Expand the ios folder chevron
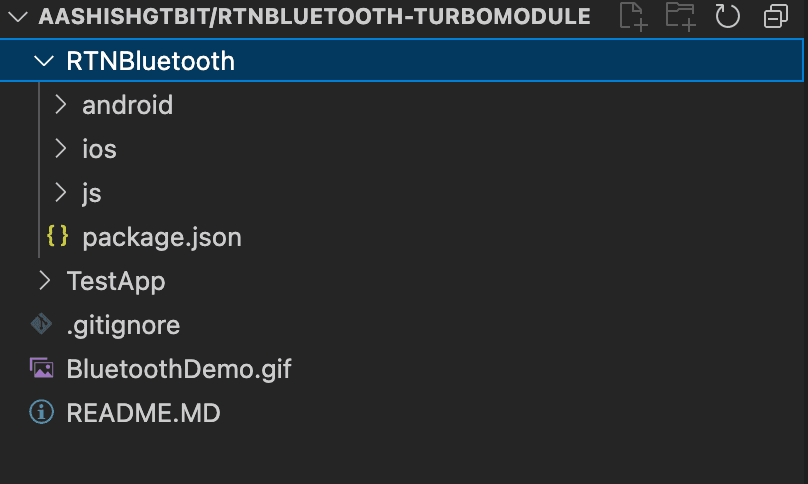 click(60, 149)
